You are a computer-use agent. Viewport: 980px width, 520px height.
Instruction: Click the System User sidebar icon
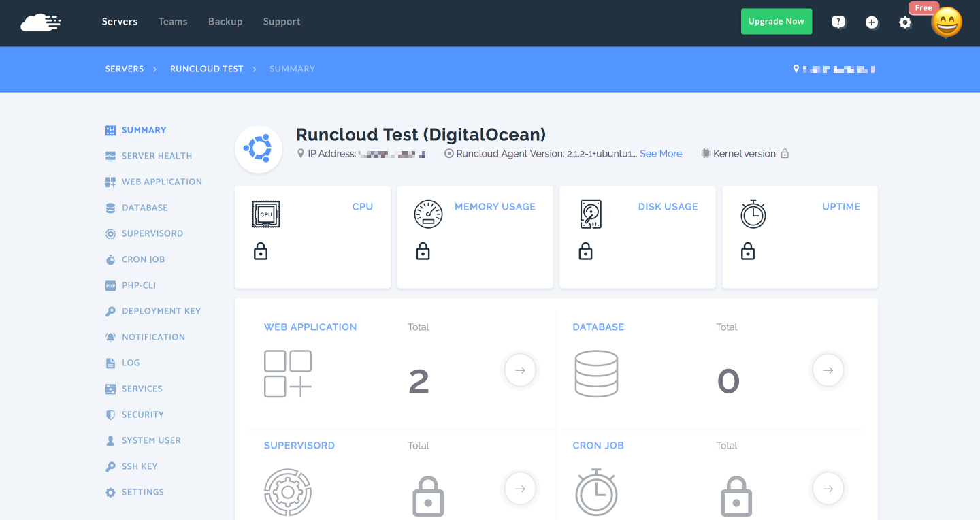110,440
